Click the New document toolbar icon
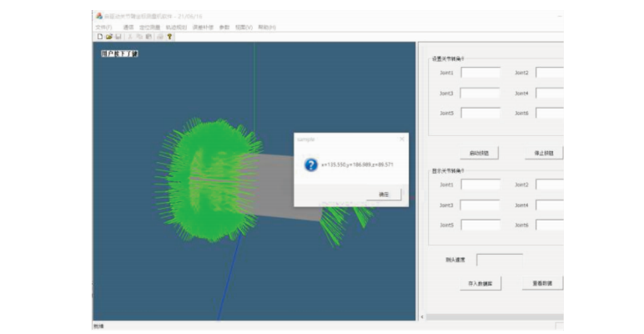 (100, 37)
